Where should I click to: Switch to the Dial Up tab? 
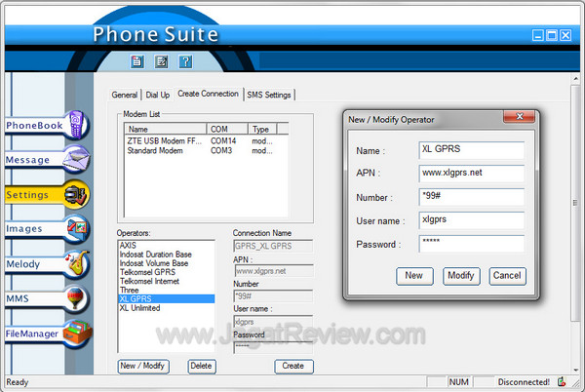click(157, 95)
